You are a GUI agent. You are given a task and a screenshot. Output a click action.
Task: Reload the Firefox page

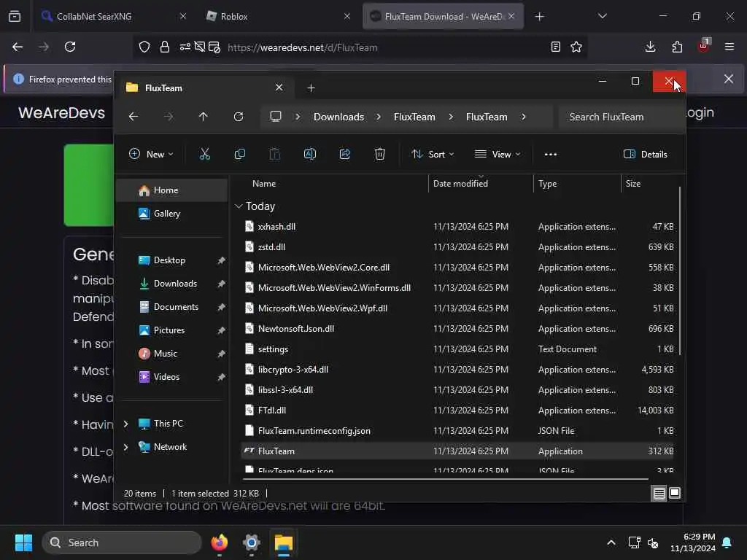[70, 47]
